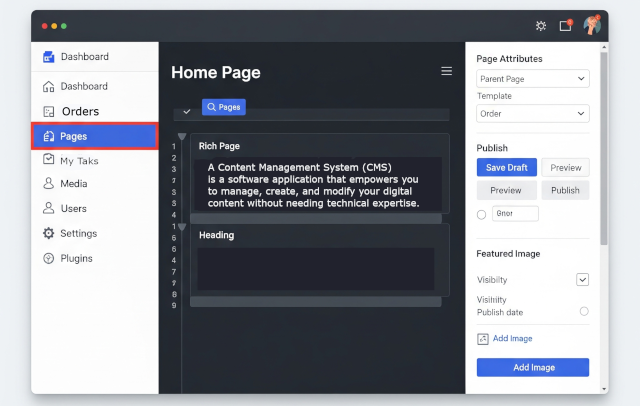Click the Add Image picture icon

pyautogui.click(x=482, y=339)
